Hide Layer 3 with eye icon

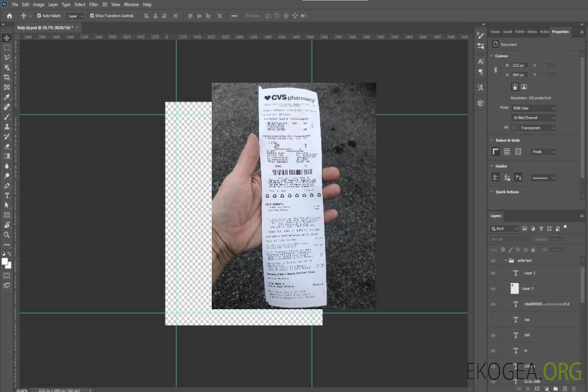(493, 289)
